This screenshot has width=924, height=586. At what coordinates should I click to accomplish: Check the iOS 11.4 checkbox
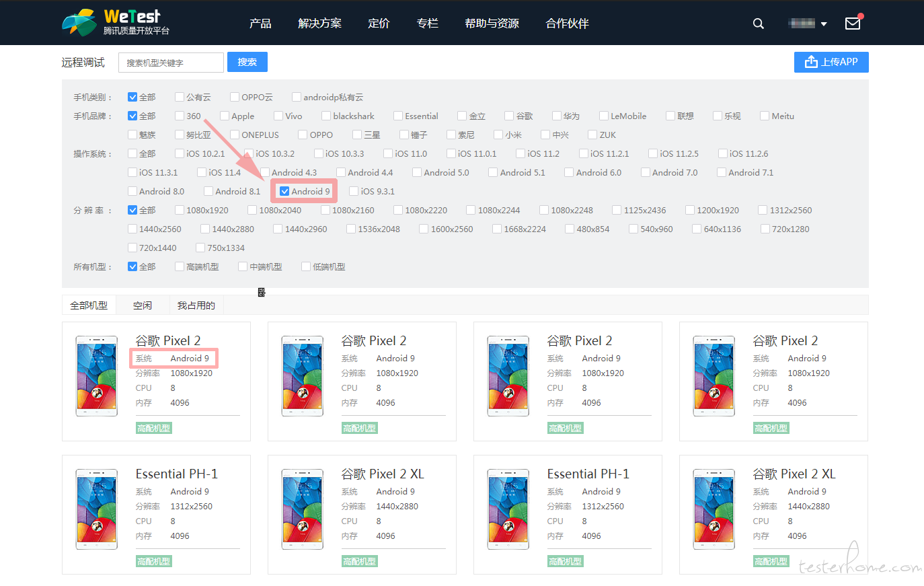coord(202,172)
